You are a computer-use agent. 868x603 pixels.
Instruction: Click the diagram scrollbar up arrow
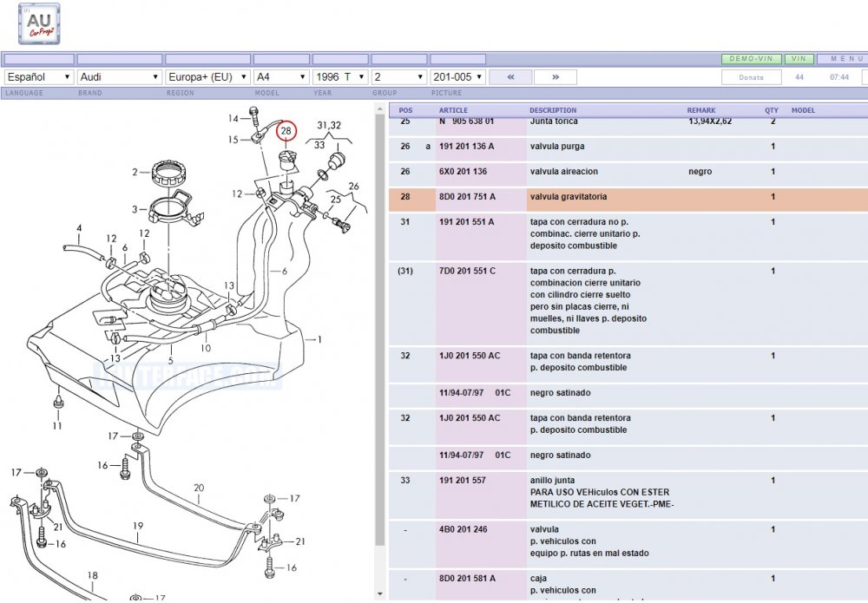tap(380, 108)
